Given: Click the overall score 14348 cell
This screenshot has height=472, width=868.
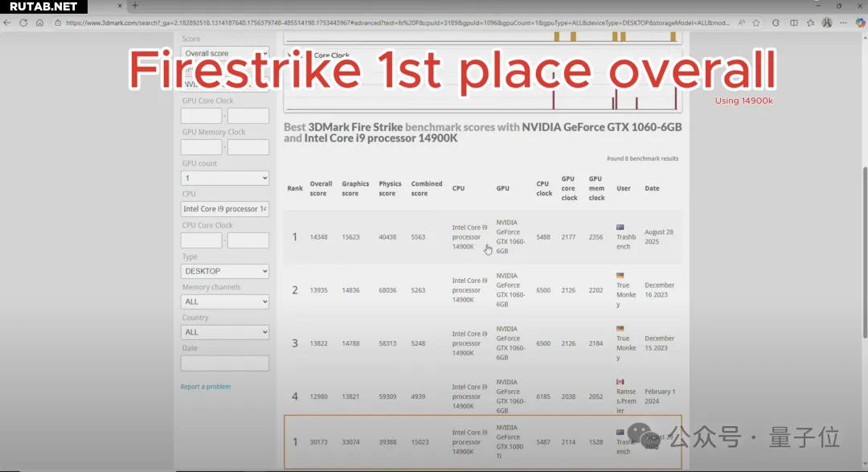Looking at the screenshot, I should pyautogui.click(x=319, y=237).
